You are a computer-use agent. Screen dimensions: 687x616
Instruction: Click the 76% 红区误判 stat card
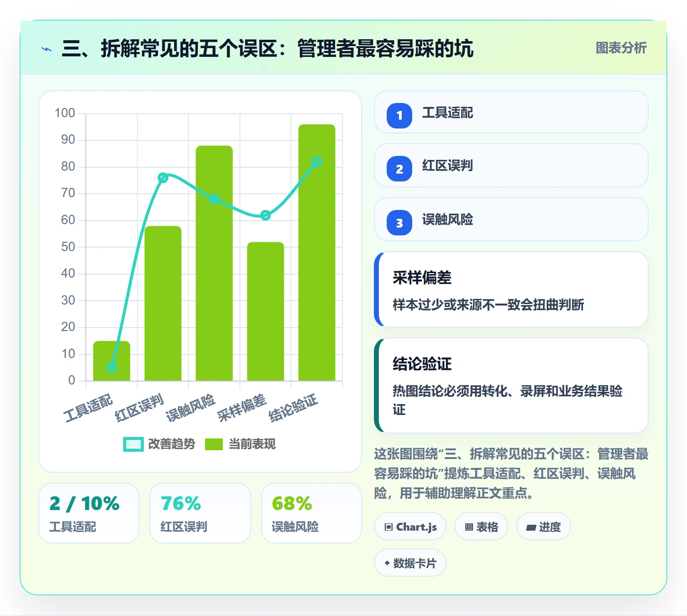pyautogui.click(x=200, y=513)
